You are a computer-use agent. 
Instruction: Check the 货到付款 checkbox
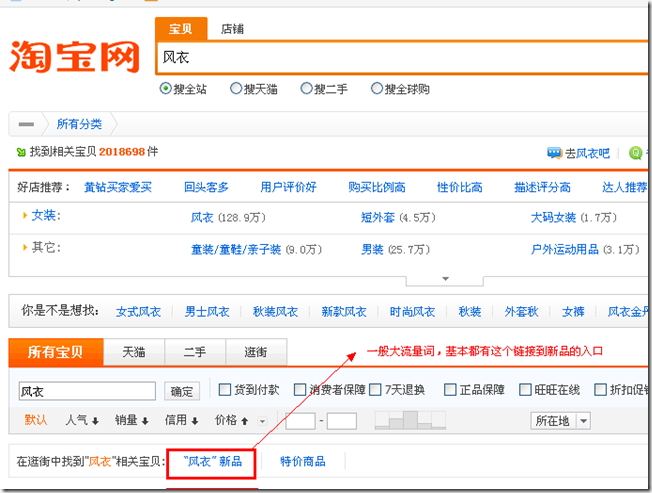225,389
